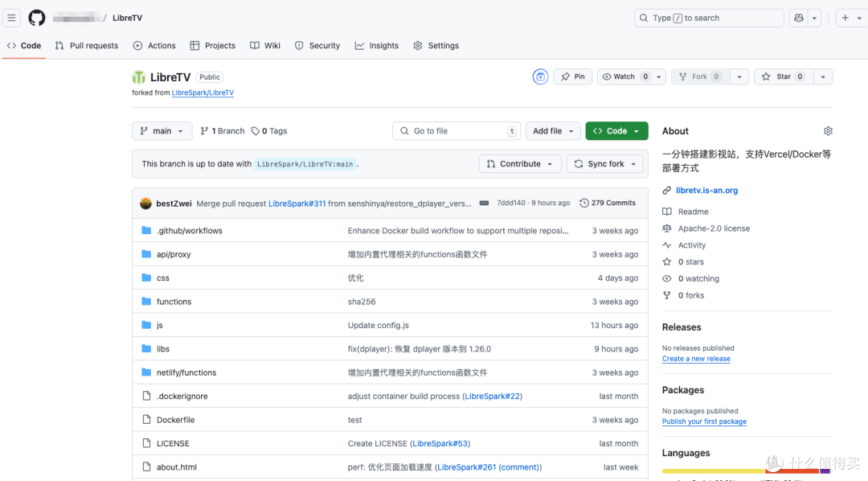Click the bestZwei avatar image
This screenshot has height=481, width=868.
(145, 203)
